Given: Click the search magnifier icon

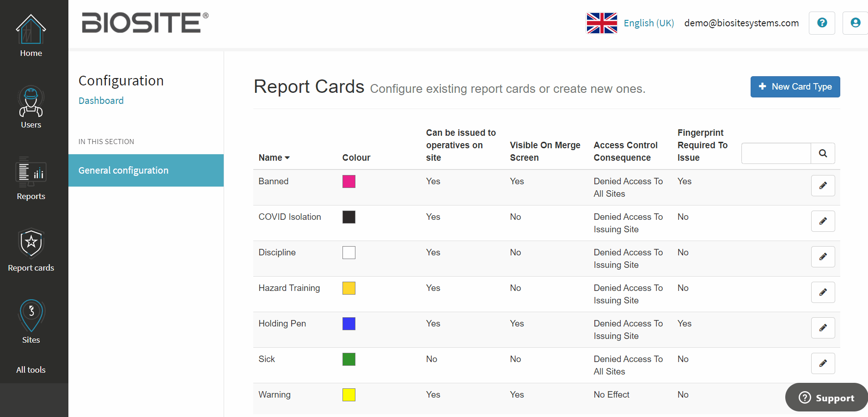Looking at the screenshot, I should [x=823, y=153].
